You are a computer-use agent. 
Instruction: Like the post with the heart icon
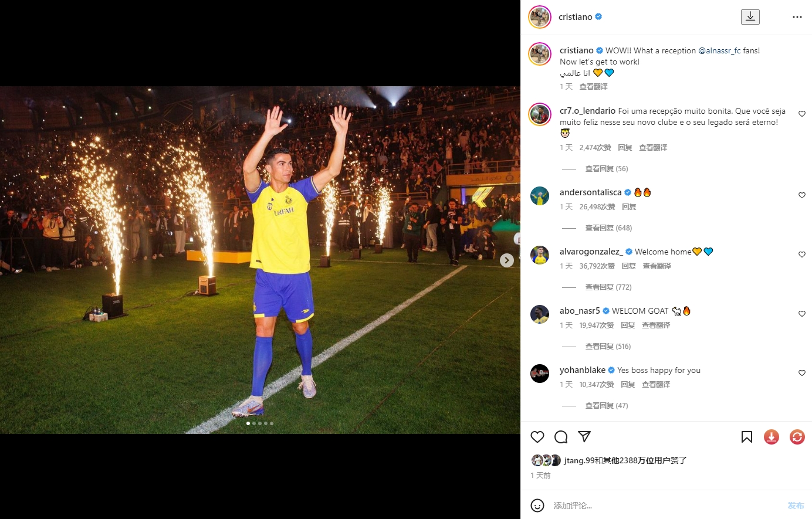coord(537,437)
